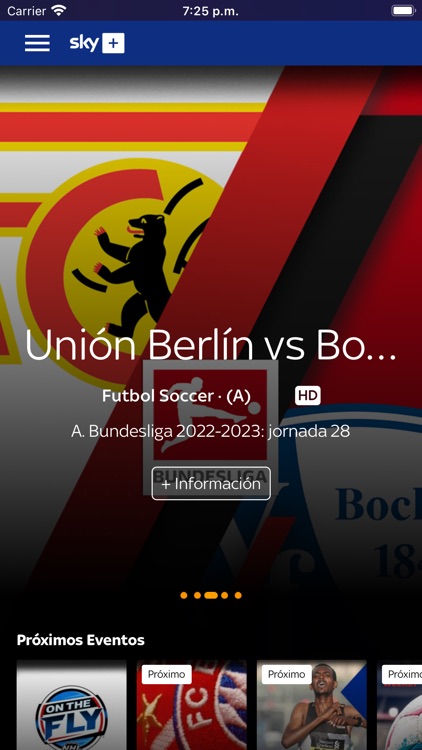
Task: Open the Unión Berlín vs Bo... title
Action: click(211, 344)
